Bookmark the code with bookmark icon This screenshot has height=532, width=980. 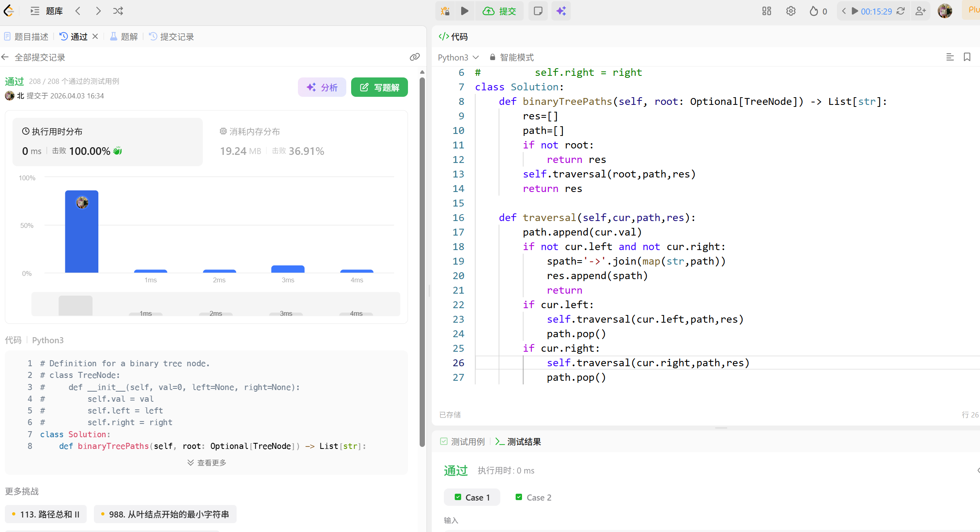tap(967, 57)
